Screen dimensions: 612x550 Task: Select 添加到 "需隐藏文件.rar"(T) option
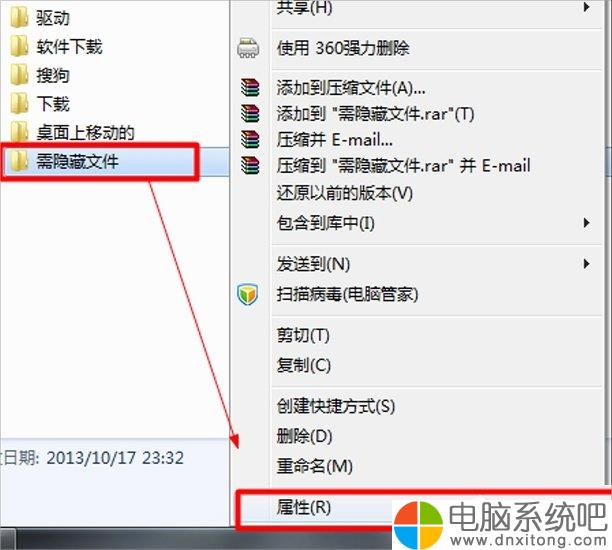[x=420, y=114]
